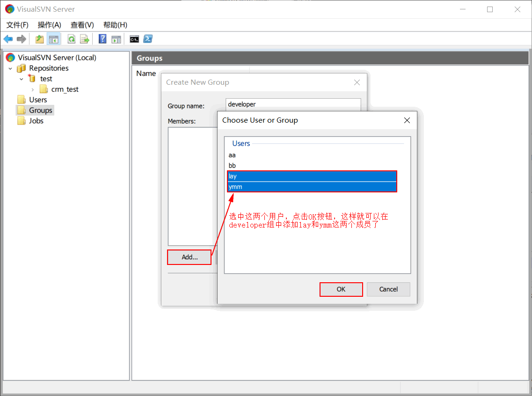Click the Users folder icon in tree
The image size is (532, 396).
point(22,100)
